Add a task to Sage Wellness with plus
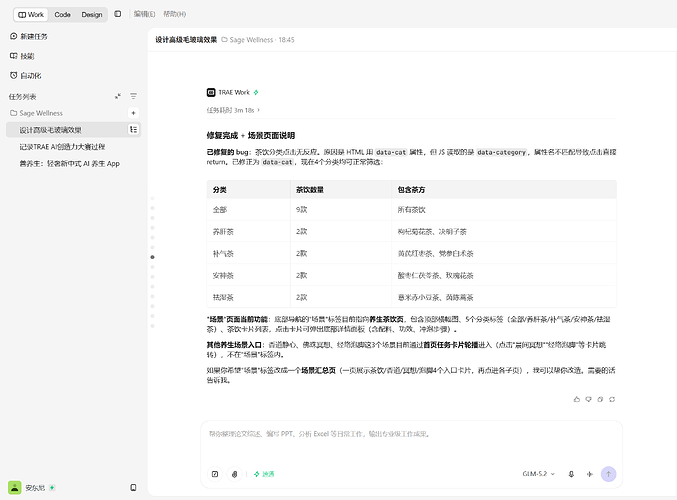 [133, 113]
